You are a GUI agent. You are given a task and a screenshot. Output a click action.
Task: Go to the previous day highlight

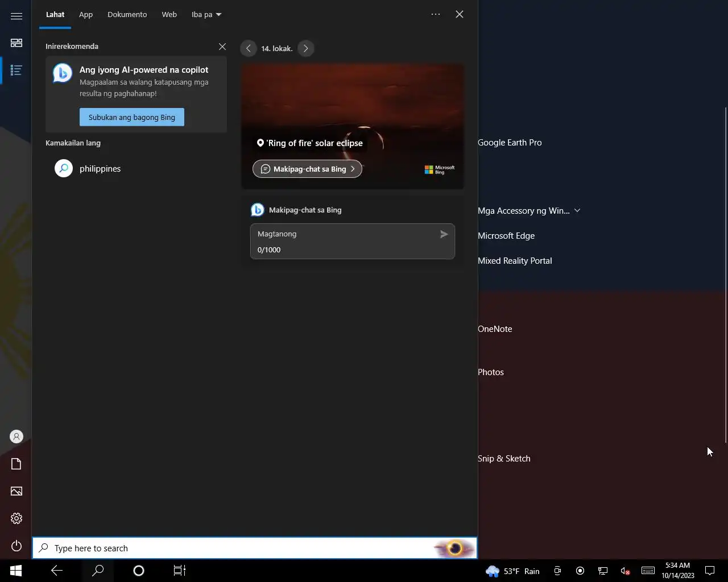[x=249, y=48]
